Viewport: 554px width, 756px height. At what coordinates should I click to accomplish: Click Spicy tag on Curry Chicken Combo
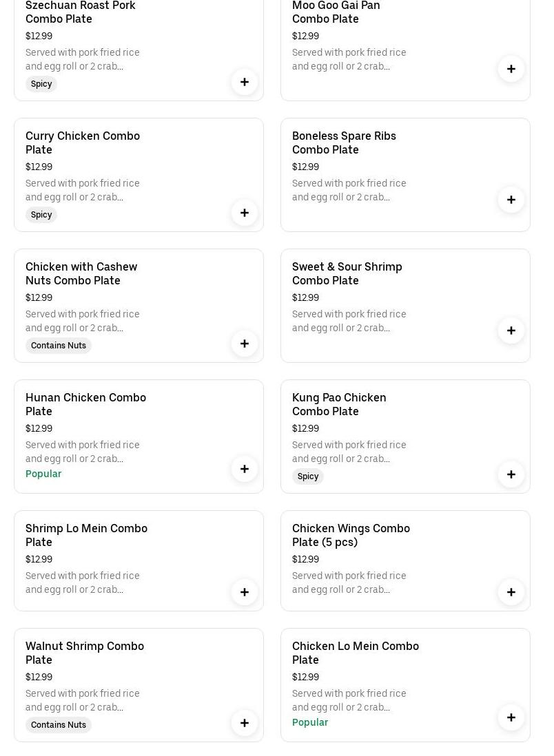click(x=41, y=215)
